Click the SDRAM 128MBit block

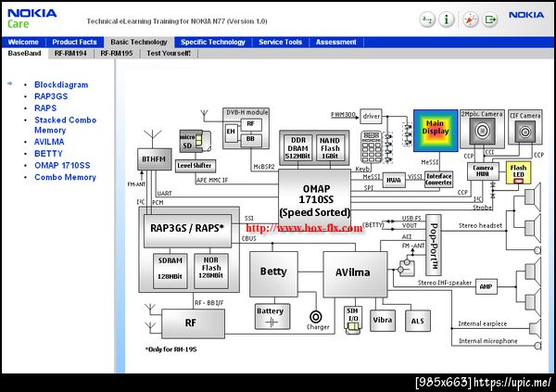[171, 271]
